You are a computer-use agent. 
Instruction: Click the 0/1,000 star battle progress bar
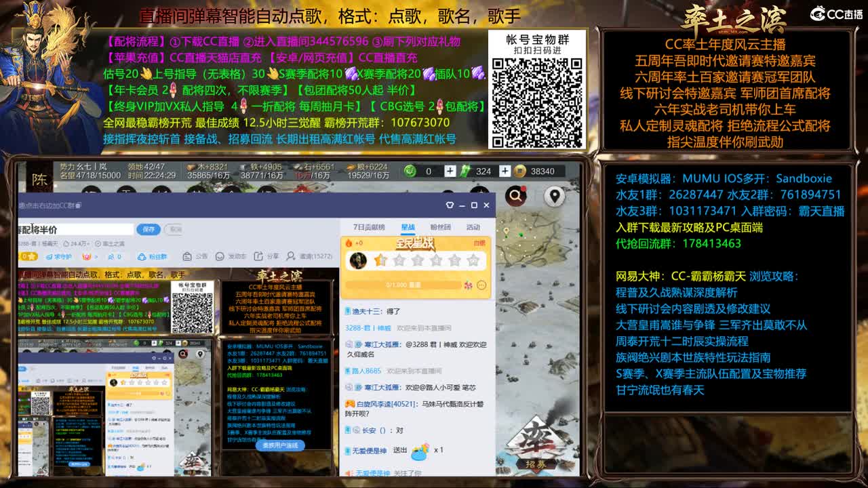(x=403, y=285)
